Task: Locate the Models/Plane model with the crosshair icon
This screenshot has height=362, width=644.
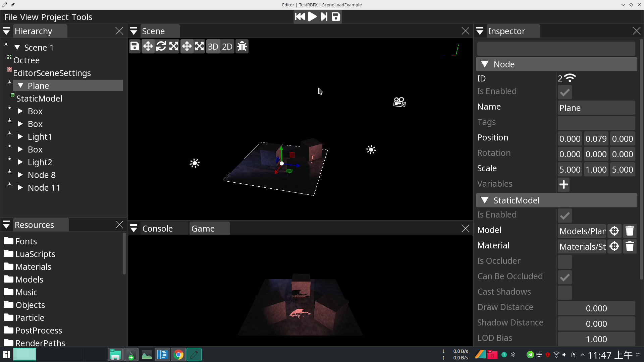Action: coord(614,231)
